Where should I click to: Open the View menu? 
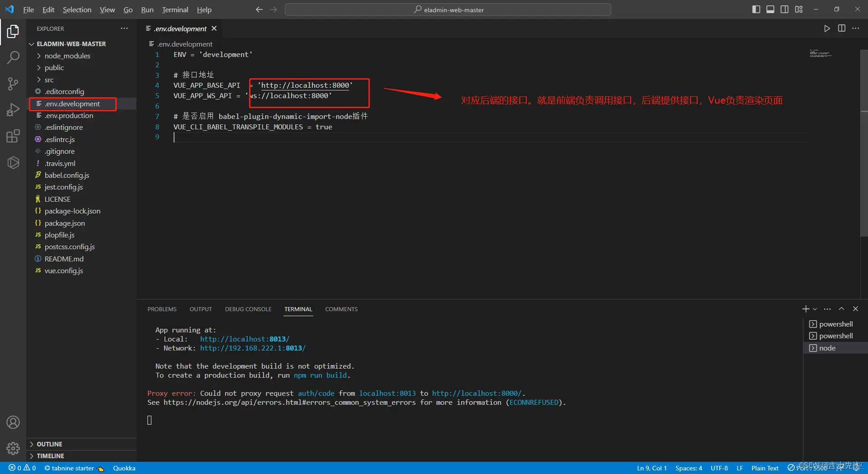107,9
